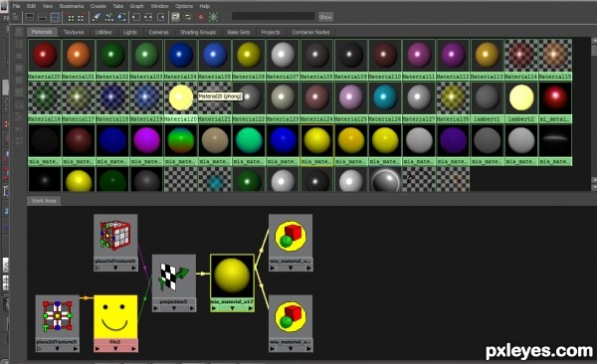
Task: Select the projection5 checker node icon
Action: 174,276
